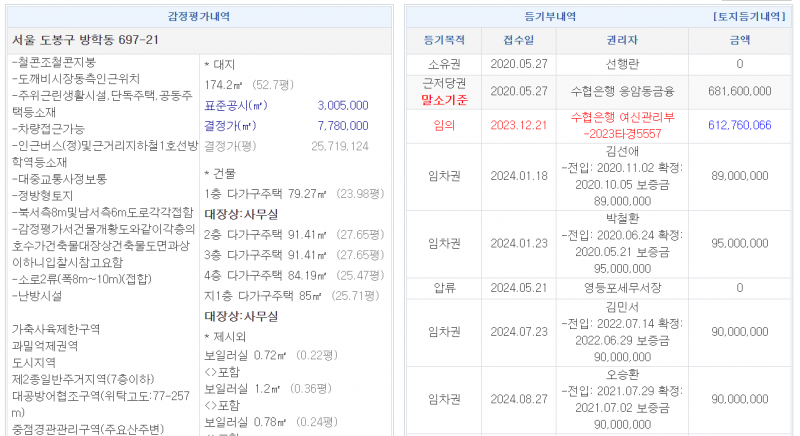Select the address 서울 도봉구 방학동 697-21
The width and height of the screenshot is (800, 436).
[85, 40]
